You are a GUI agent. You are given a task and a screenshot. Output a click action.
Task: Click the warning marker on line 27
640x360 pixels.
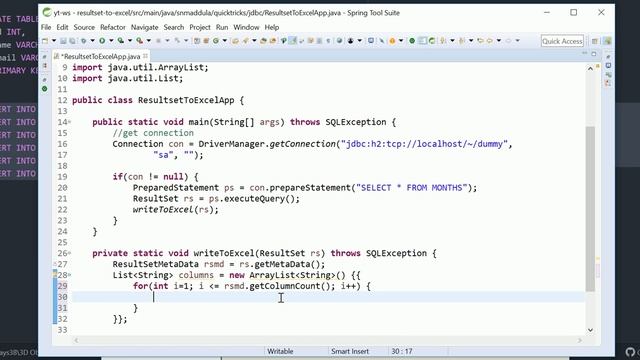pyautogui.click(x=55, y=264)
